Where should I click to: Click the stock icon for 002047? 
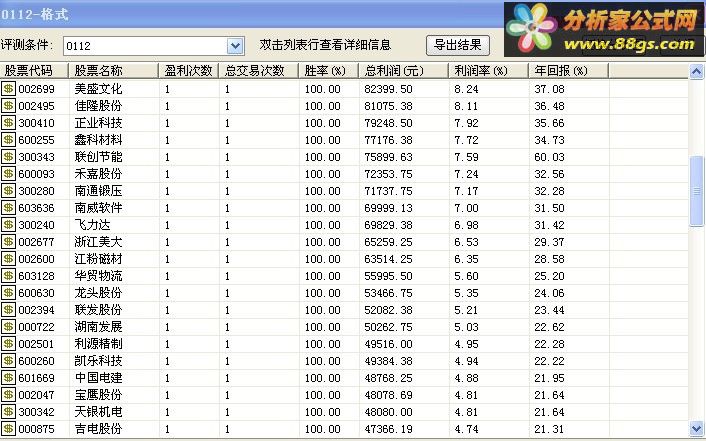[8, 395]
